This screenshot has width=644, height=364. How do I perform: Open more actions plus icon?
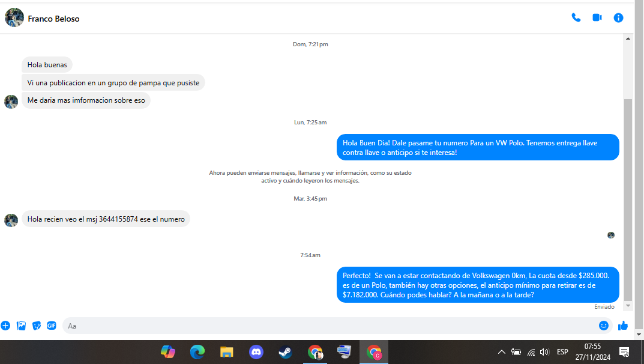(5, 326)
